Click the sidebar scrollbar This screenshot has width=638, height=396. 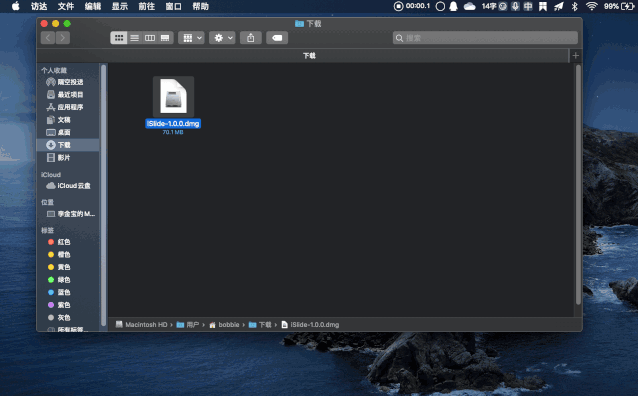[x=103, y=195]
